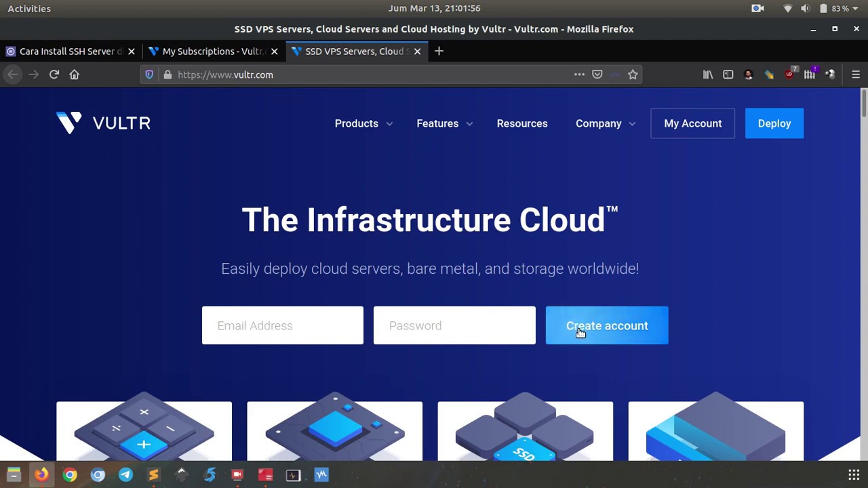Expand the Features dropdown menu
The height and width of the screenshot is (488, 868).
pyautogui.click(x=445, y=123)
